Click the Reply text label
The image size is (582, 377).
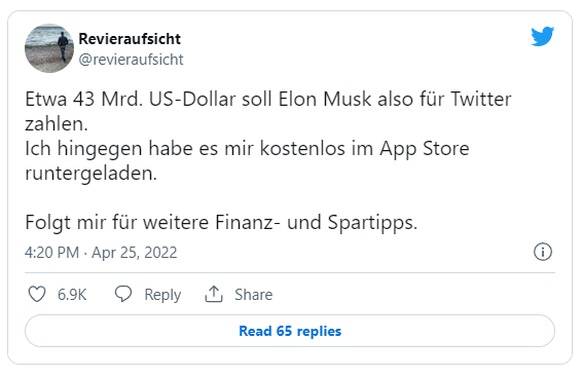(x=163, y=295)
